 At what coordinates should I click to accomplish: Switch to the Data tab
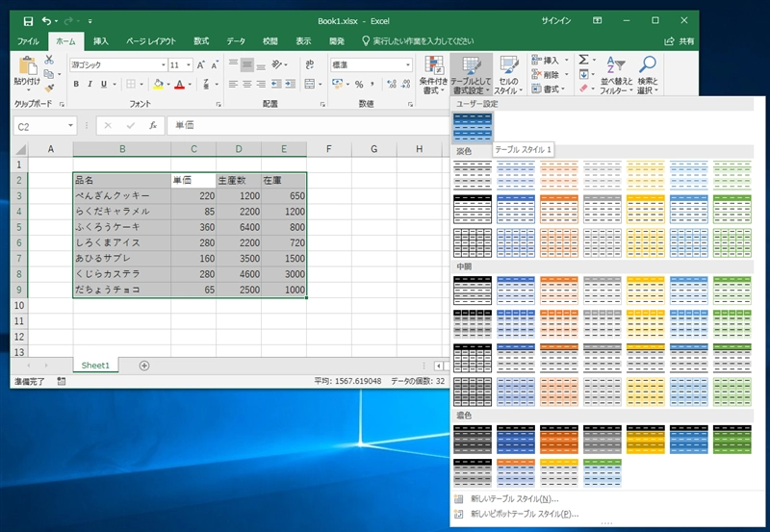tap(236, 41)
